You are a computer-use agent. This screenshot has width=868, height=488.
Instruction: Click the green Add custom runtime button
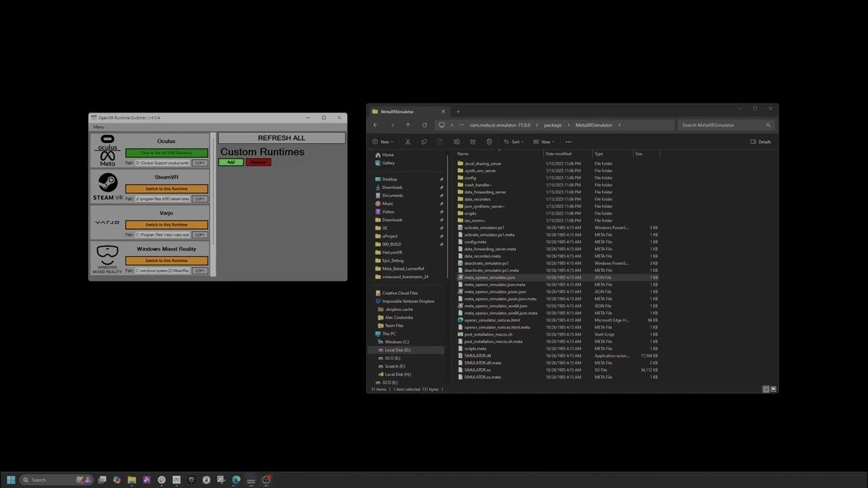coord(231,162)
